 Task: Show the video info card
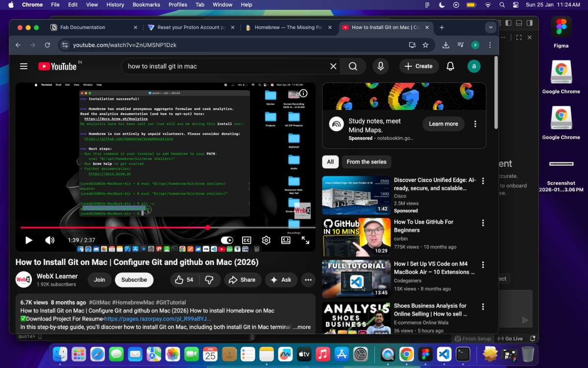point(303,93)
